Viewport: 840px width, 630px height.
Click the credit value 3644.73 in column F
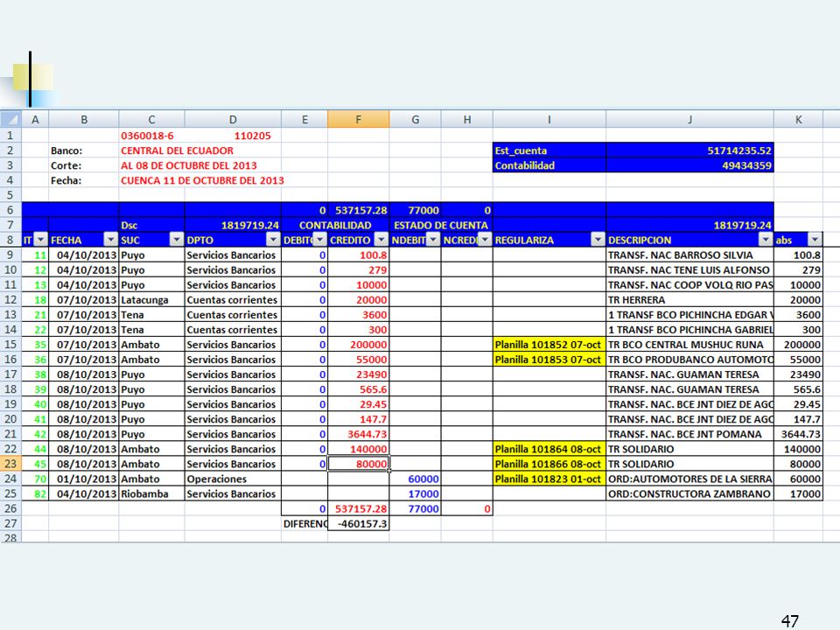[x=359, y=434]
